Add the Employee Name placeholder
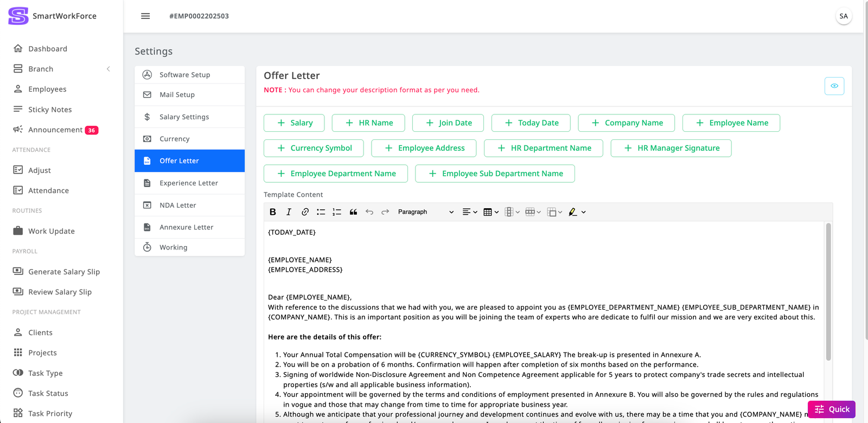 click(x=731, y=123)
